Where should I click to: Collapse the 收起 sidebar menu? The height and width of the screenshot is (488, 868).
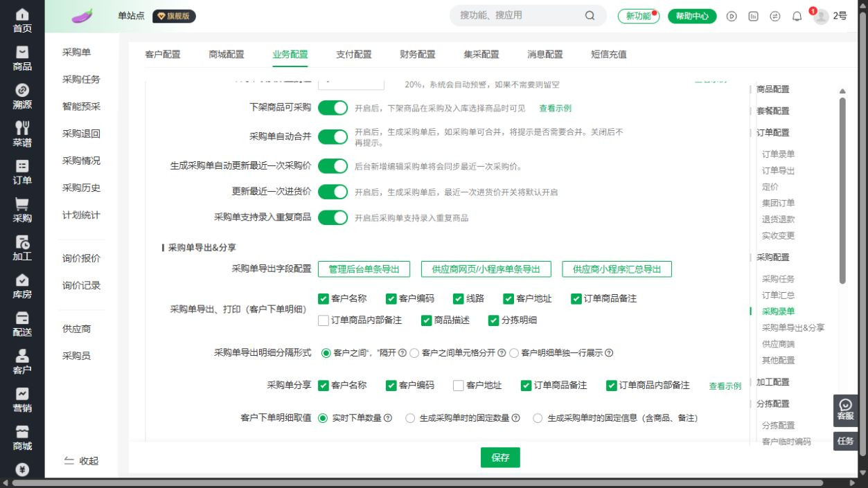click(x=81, y=461)
